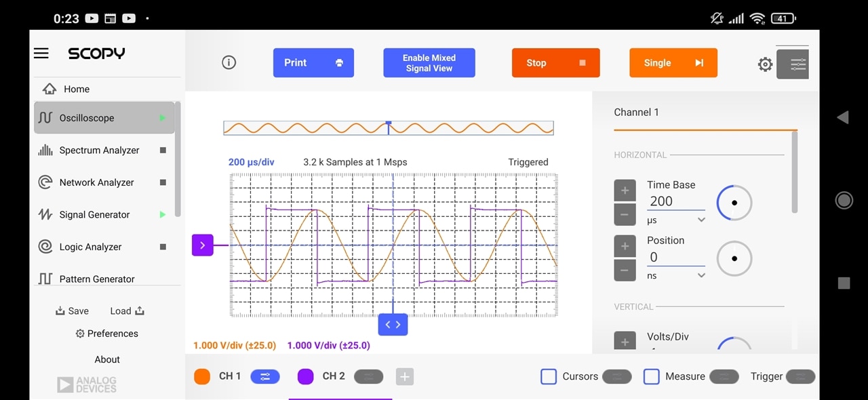Viewport: 868px width, 400px height.
Task: Toggle Spectrum Analyzer run/stop square
Action: pyautogui.click(x=163, y=151)
